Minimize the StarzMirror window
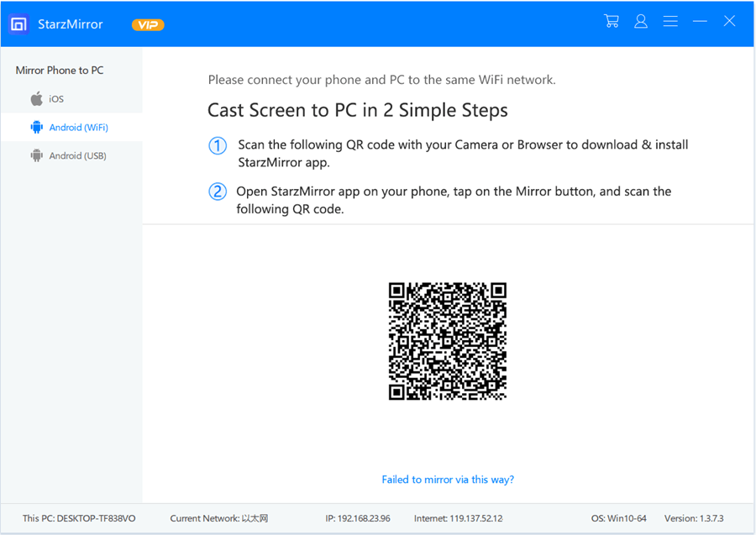The image size is (756, 535). pos(700,21)
